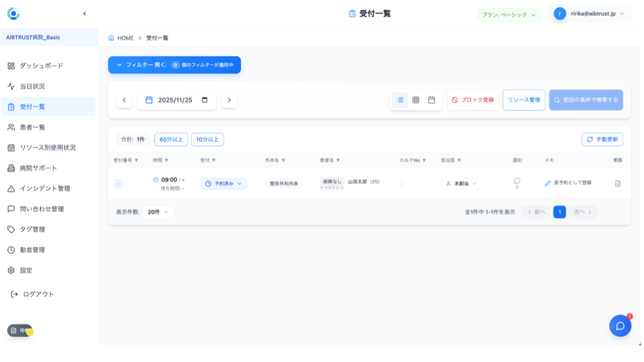
Task: Collapse the sidebar with the chevron icon
Action: coord(85,13)
